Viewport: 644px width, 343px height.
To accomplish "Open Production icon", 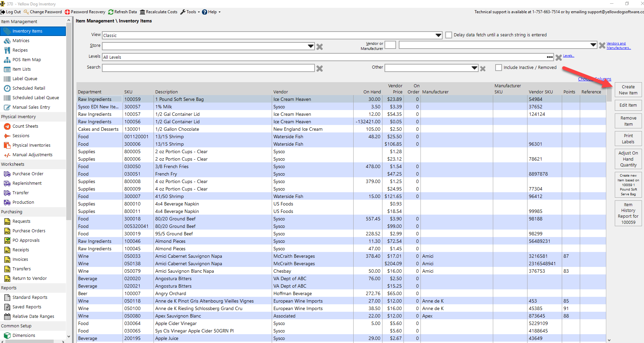I will [x=7, y=202].
